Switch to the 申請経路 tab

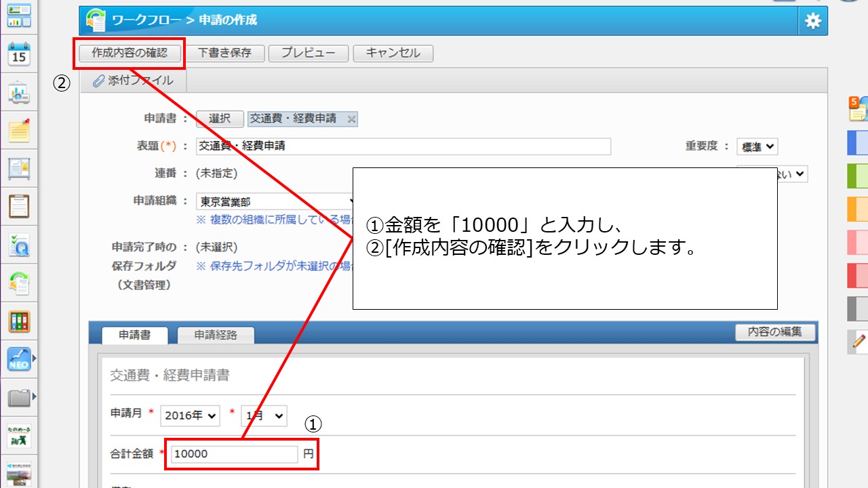coord(216,335)
